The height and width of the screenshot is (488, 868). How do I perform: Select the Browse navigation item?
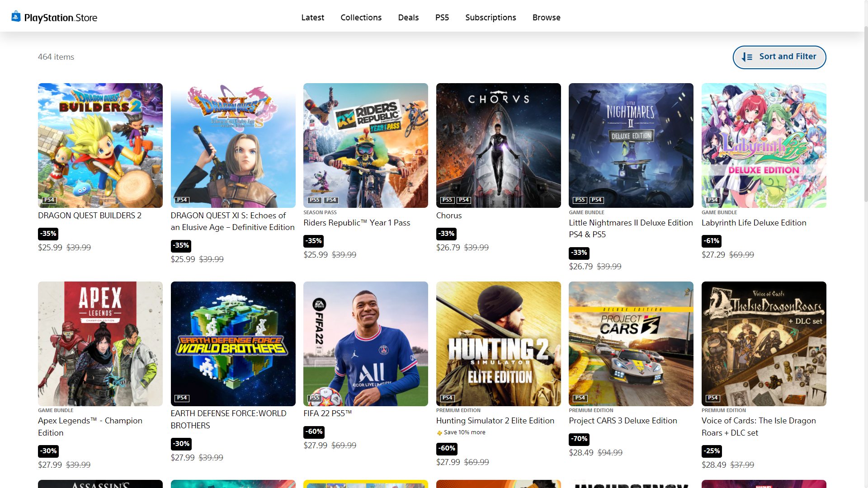coord(546,17)
